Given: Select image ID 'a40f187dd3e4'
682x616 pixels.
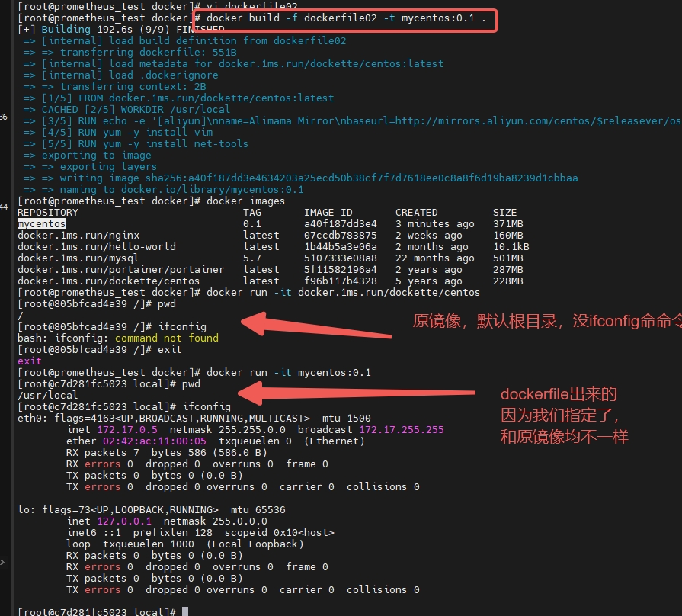Looking at the screenshot, I should pos(340,224).
